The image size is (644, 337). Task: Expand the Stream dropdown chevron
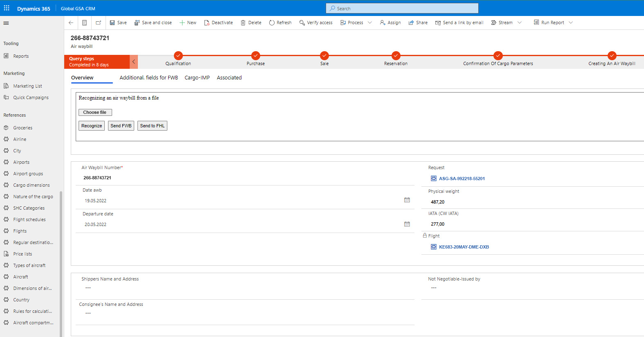520,23
